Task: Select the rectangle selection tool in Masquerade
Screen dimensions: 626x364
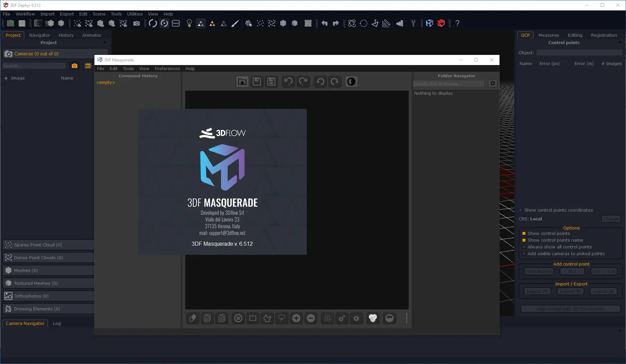Action: coord(252,318)
